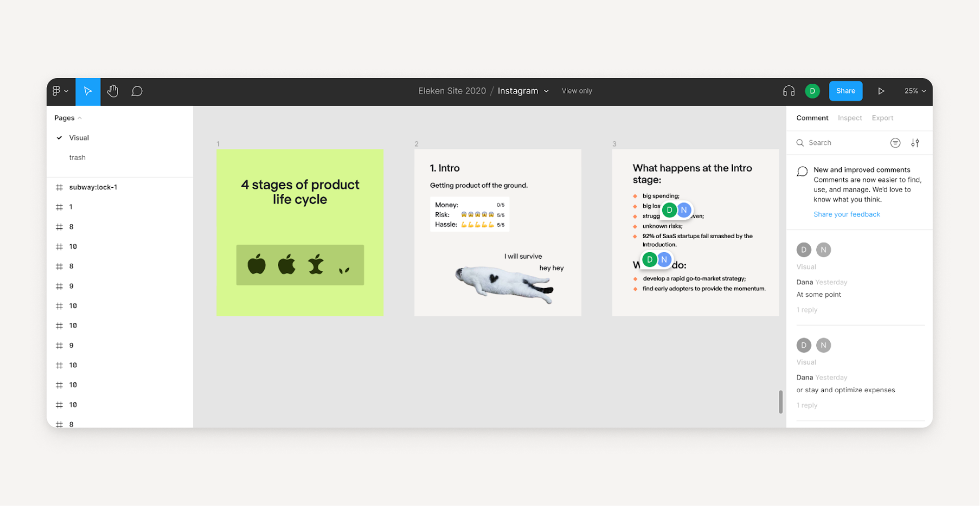Switch to the Export tab

(882, 118)
